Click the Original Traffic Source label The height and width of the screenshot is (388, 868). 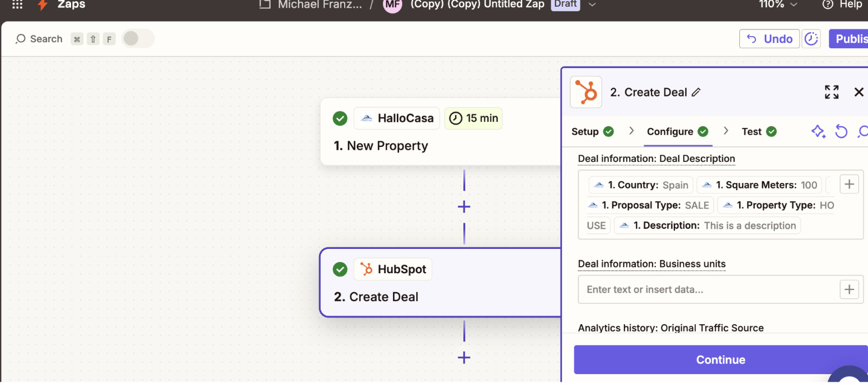(x=671, y=328)
